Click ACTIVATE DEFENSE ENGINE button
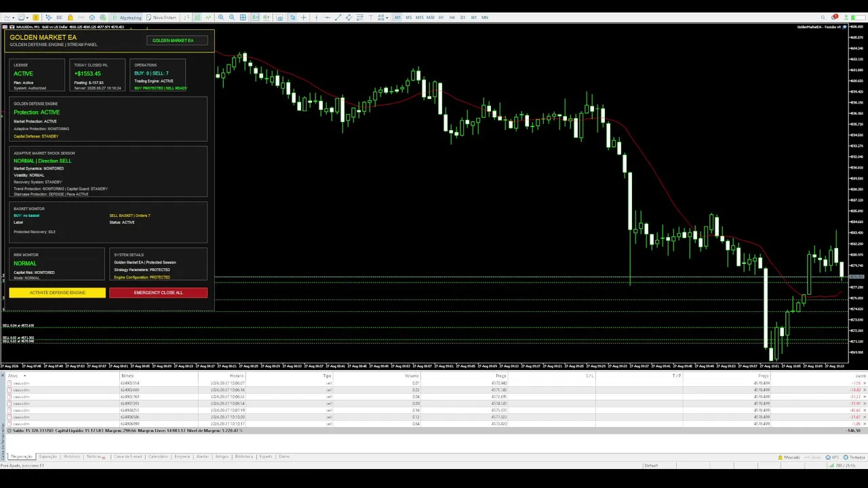 (57, 293)
